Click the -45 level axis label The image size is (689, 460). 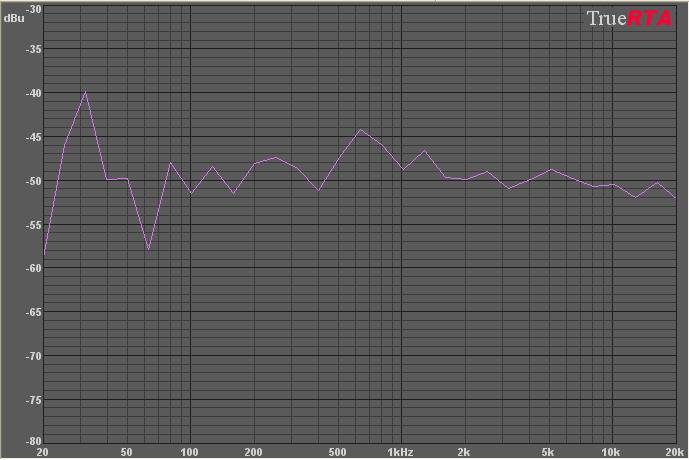[34, 137]
